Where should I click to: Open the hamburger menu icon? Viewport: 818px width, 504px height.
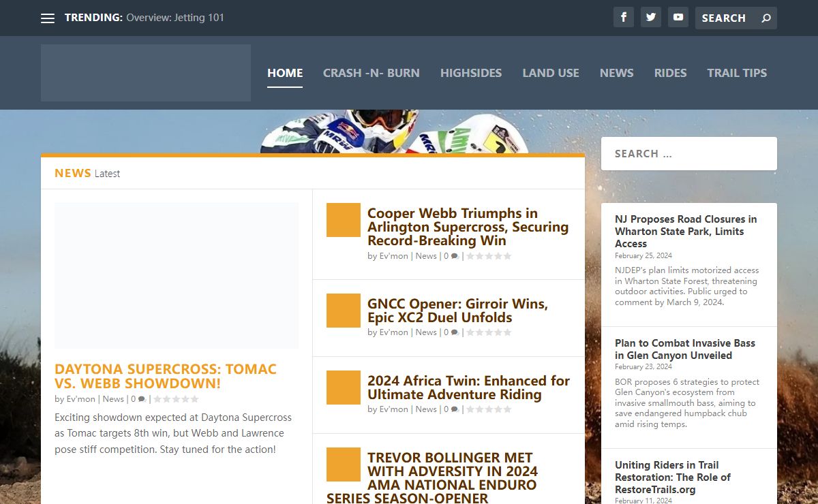[x=47, y=18]
